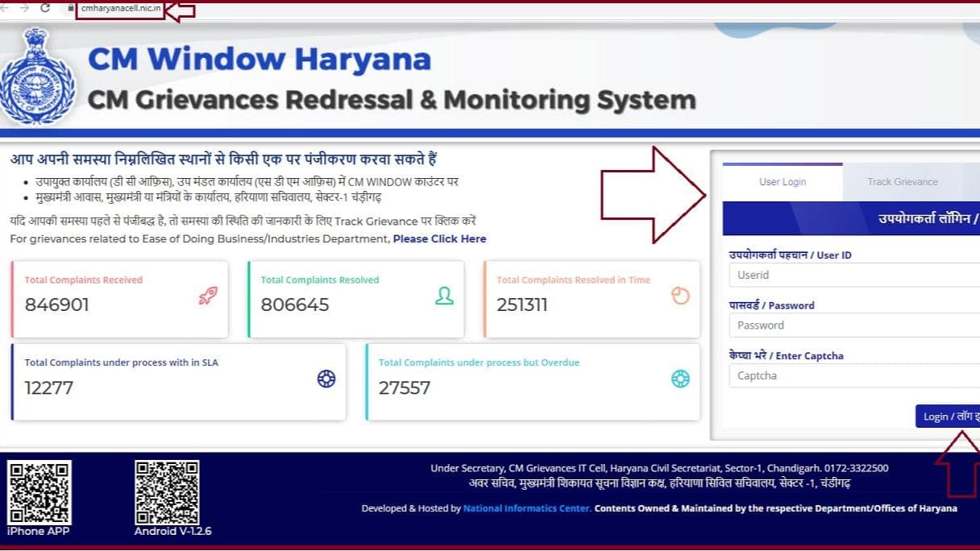Viewport: 980px width, 551px height.
Task: Follow the National Informatics Center link
Action: [x=527, y=508]
